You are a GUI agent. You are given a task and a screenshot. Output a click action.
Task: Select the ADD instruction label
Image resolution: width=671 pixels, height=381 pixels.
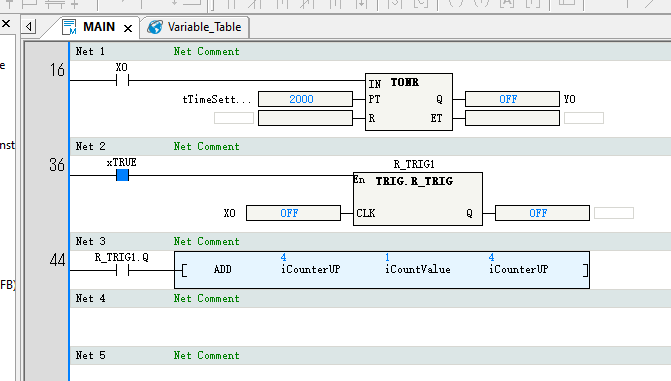point(223,269)
